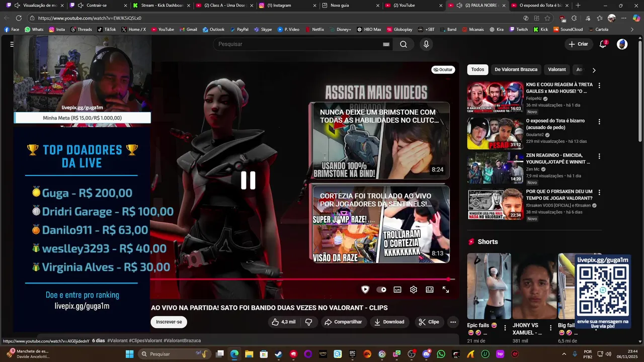Add page to favorites star icon
This screenshot has width=644, height=362.
(547, 18)
